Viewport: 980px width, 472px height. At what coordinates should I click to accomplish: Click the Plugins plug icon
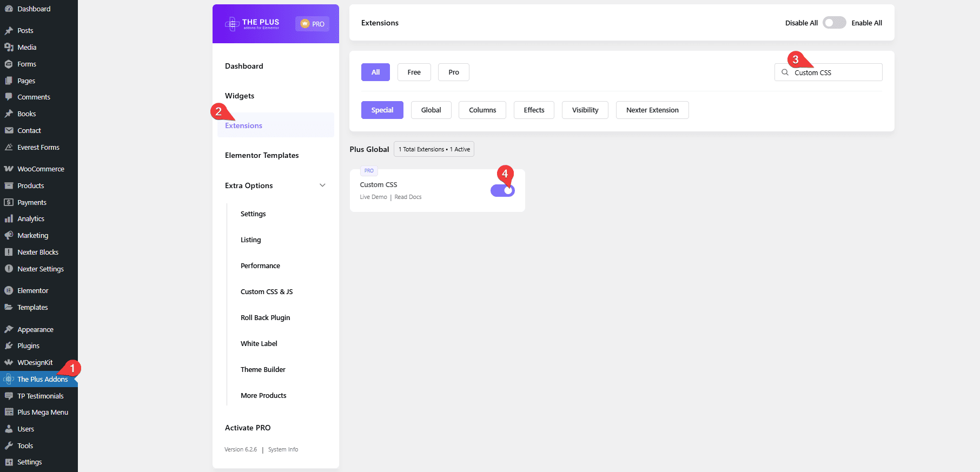point(9,345)
